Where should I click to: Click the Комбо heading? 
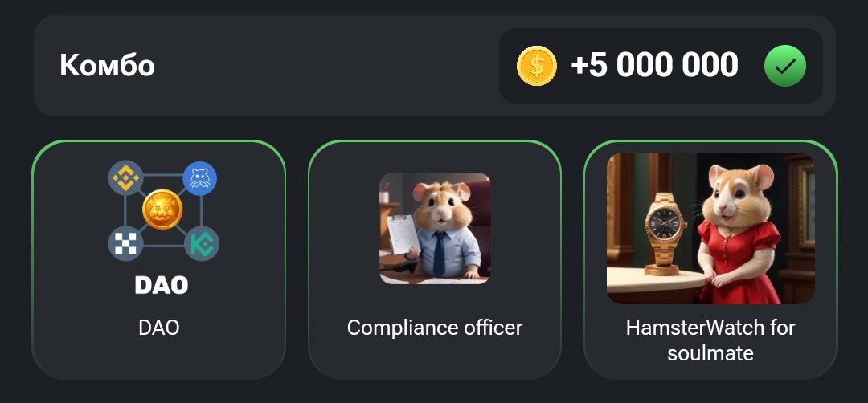[x=108, y=65]
